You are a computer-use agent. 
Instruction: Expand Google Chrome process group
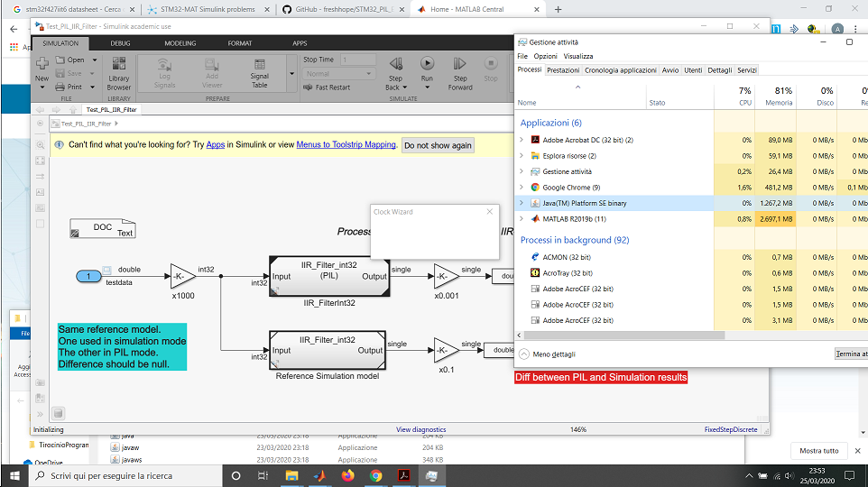click(522, 187)
